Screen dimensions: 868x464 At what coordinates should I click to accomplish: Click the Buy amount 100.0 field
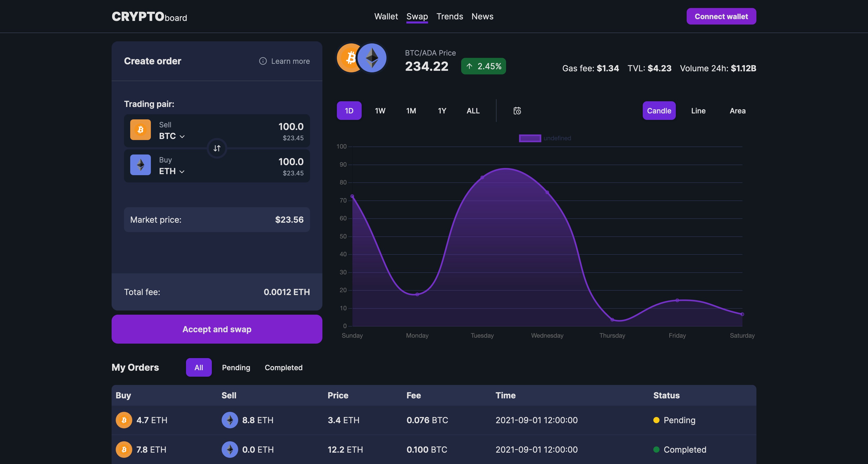tap(291, 162)
